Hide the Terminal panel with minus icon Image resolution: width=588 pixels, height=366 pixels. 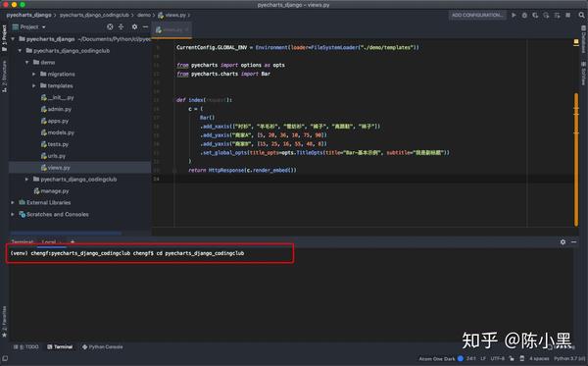coord(573,242)
